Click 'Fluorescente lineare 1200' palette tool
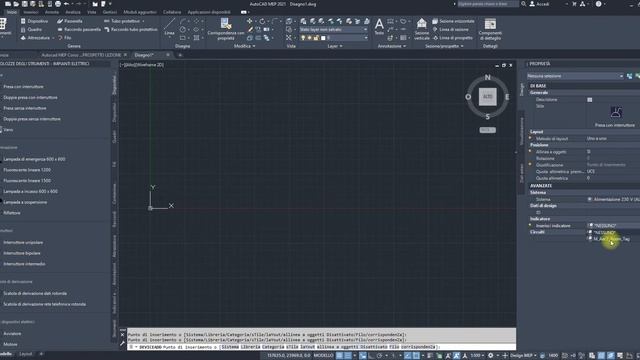The height and width of the screenshot is (360, 640). pyautogui.click(x=27, y=170)
